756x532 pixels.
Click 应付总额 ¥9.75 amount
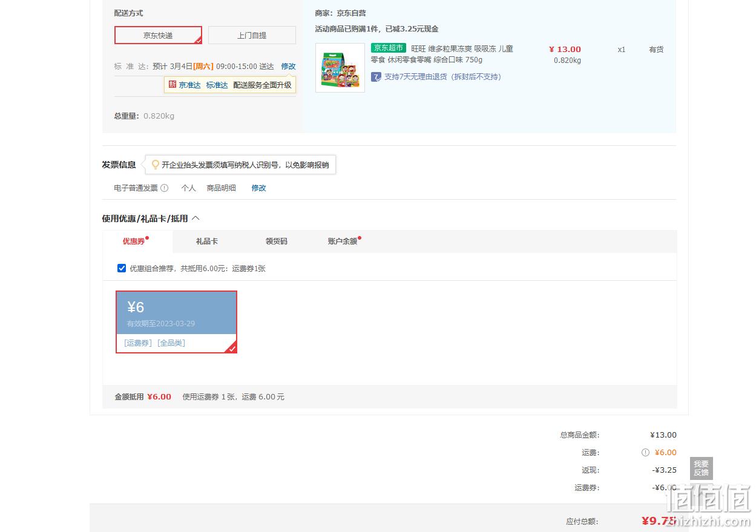click(x=659, y=521)
